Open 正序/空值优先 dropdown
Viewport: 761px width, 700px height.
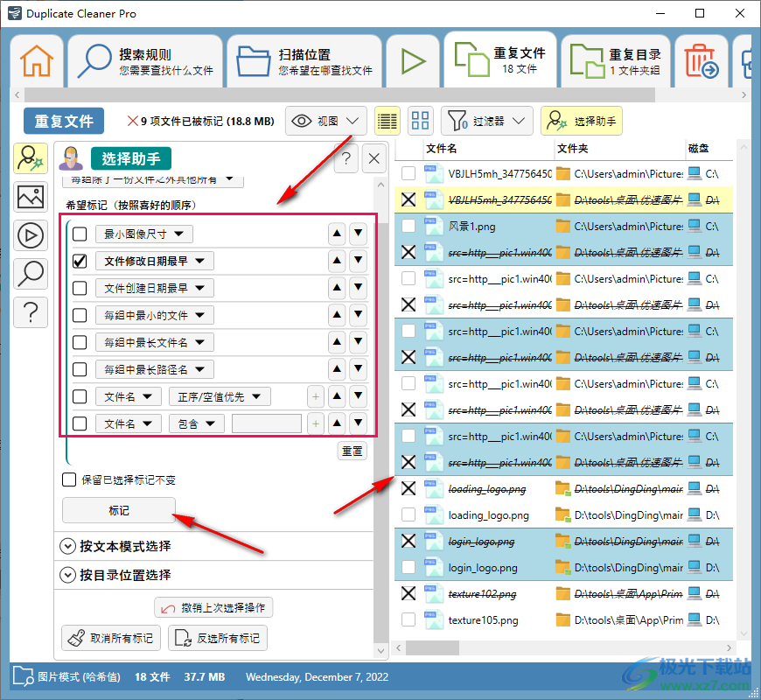(220, 397)
